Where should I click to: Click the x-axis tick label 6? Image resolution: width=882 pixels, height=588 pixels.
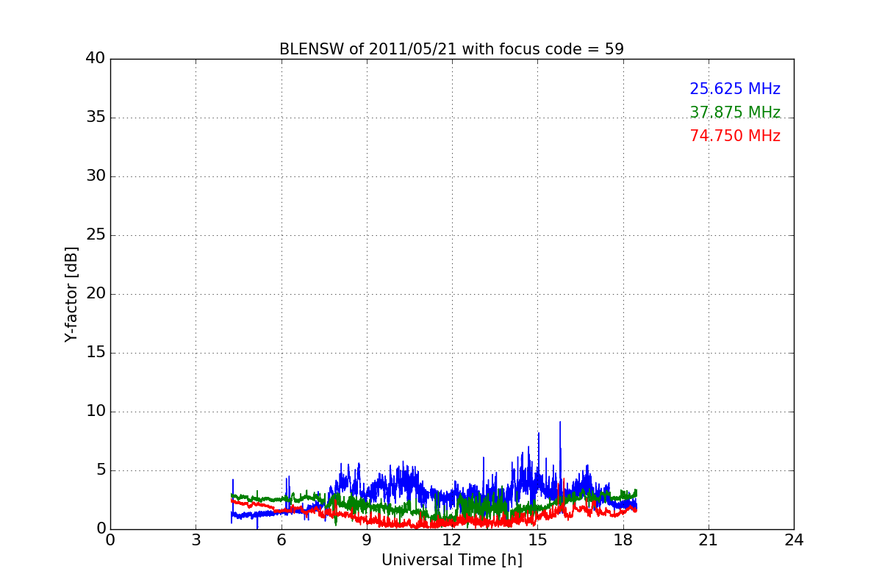coord(282,540)
